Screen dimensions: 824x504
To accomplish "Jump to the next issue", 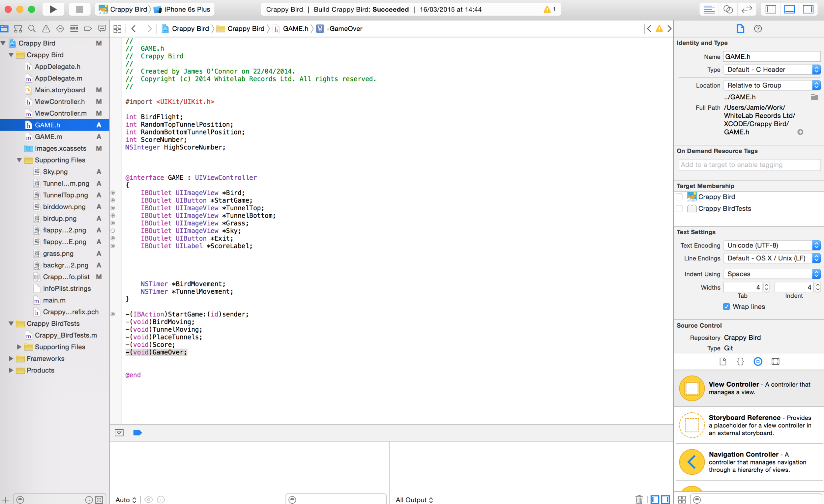I will pyautogui.click(x=669, y=29).
